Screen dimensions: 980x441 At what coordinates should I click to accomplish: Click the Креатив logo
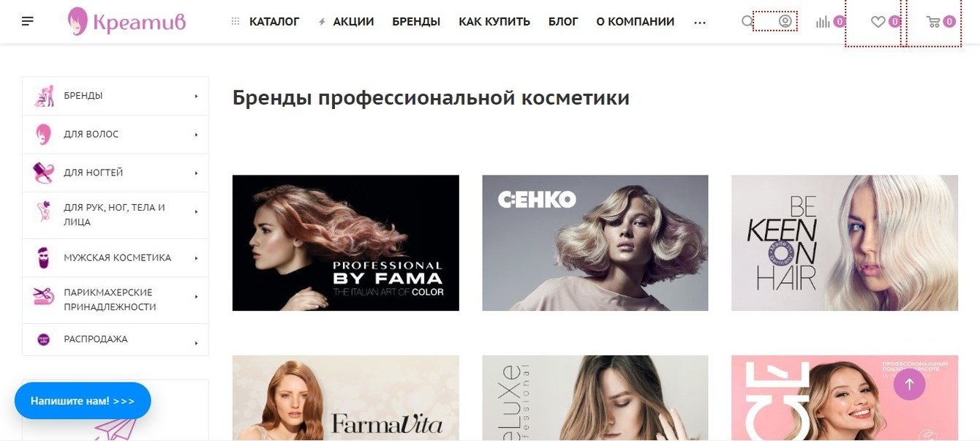pyautogui.click(x=127, y=22)
